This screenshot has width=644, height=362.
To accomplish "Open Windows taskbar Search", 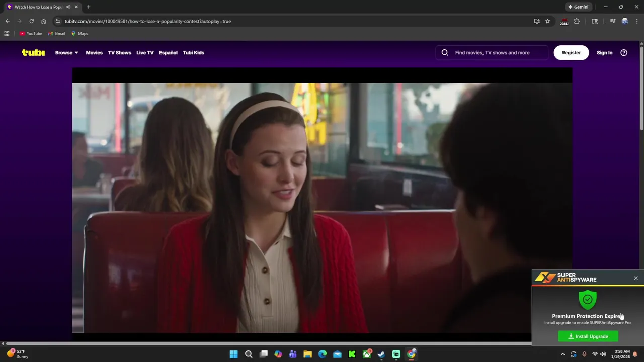I will pos(249,354).
